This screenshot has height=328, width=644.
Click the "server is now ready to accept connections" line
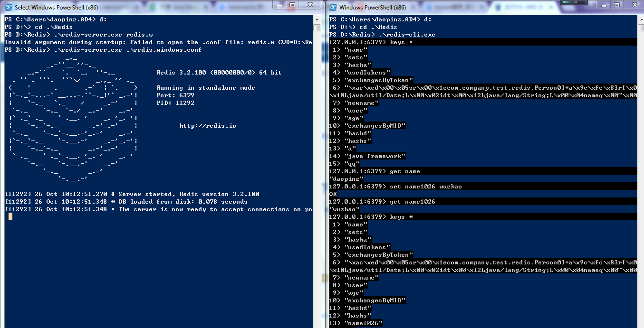pos(158,209)
